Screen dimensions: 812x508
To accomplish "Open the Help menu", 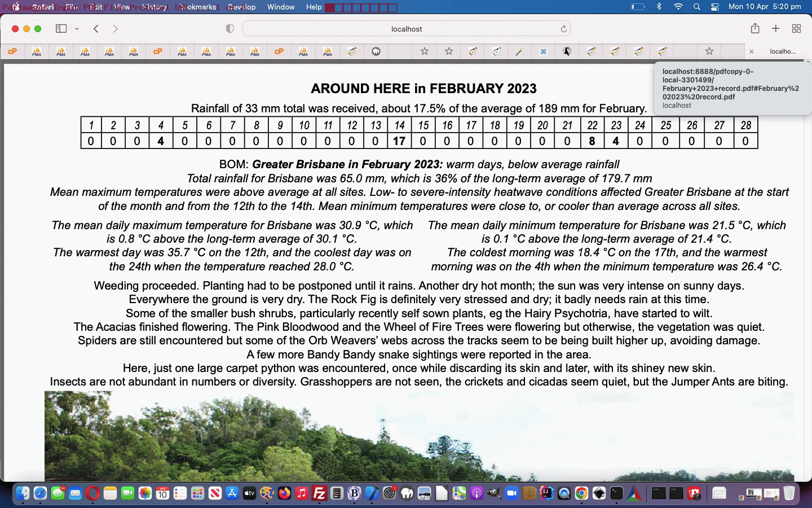I will 314,7.
